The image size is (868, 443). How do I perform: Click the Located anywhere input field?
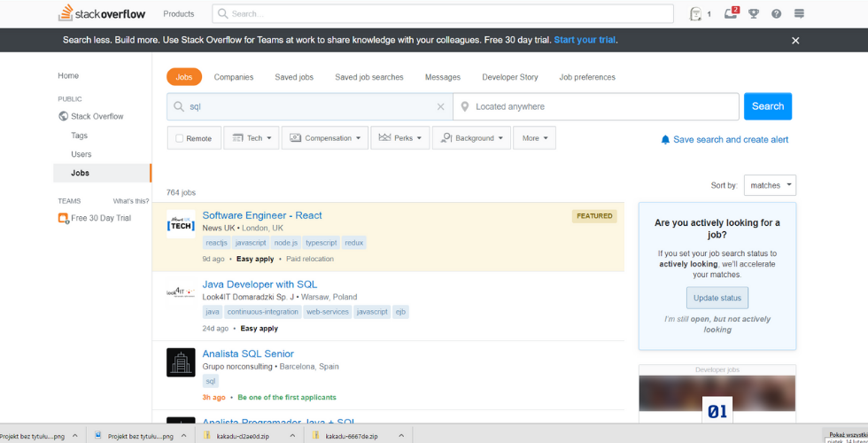coord(596,106)
